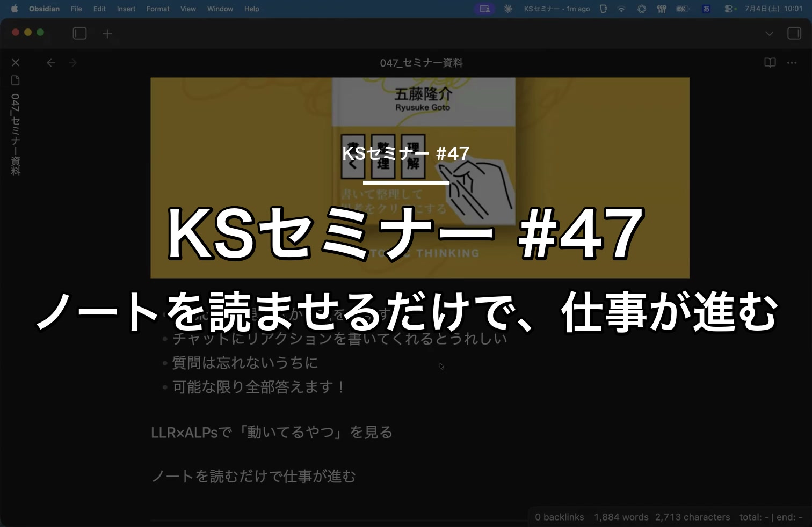Switch to reading view with the book icon
The image size is (812, 527).
point(770,63)
